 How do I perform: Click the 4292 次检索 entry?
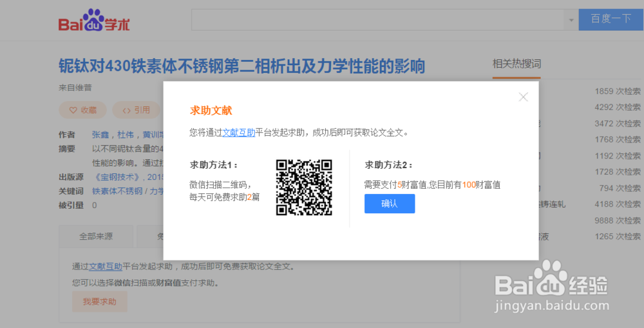click(x=618, y=107)
